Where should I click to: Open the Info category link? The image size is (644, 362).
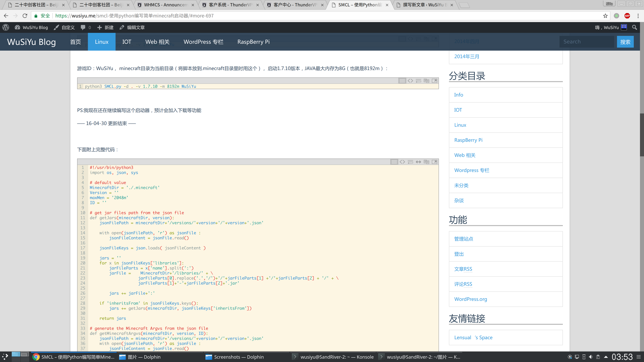click(x=459, y=95)
